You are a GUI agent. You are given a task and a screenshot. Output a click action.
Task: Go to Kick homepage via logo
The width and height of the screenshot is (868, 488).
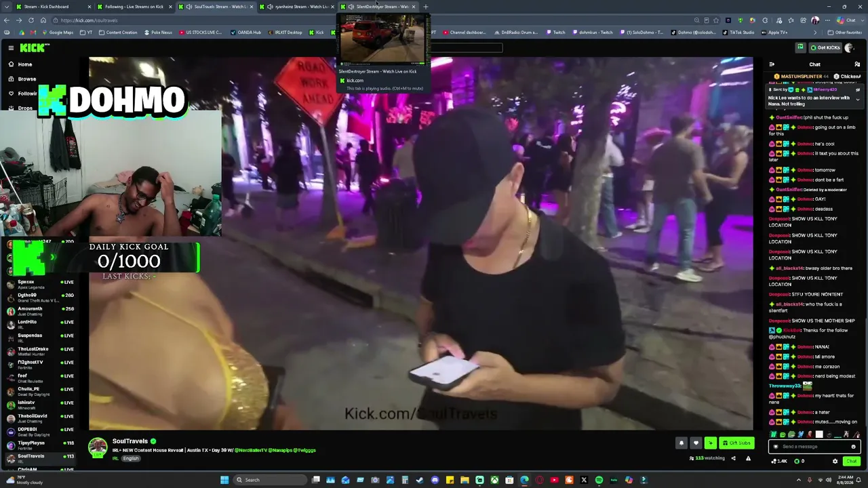pyautogui.click(x=34, y=47)
